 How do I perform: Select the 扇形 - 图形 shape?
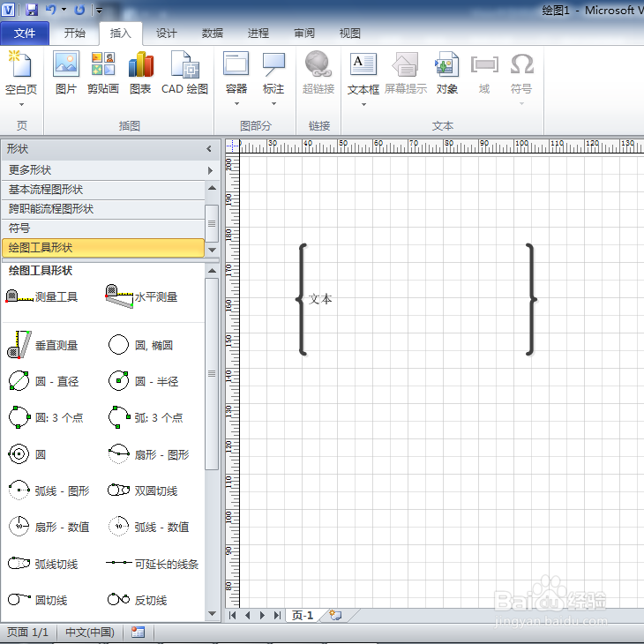149,454
